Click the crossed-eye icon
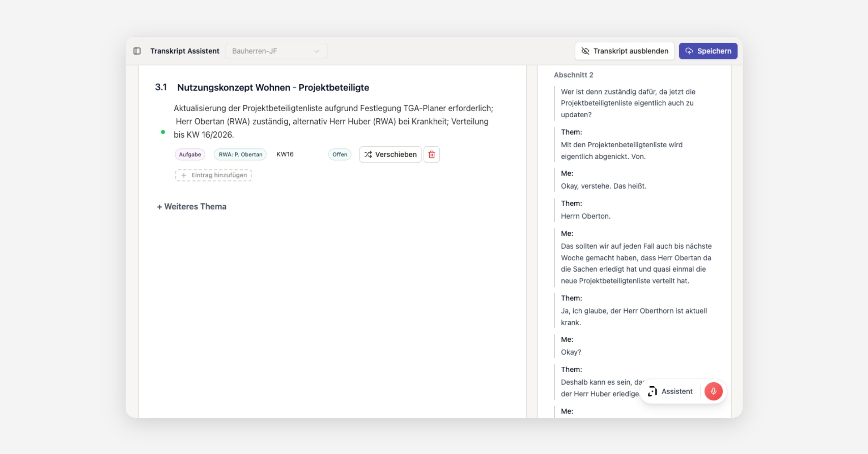 click(585, 51)
